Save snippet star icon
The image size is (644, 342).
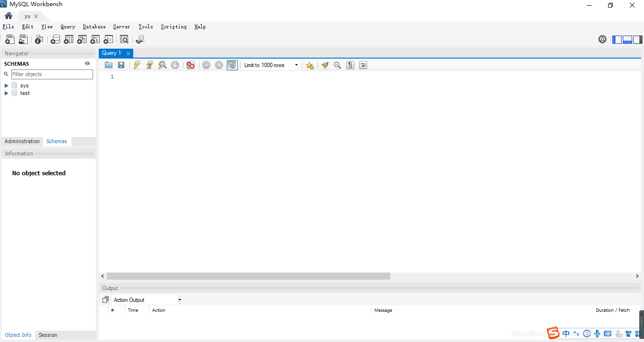pos(309,65)
